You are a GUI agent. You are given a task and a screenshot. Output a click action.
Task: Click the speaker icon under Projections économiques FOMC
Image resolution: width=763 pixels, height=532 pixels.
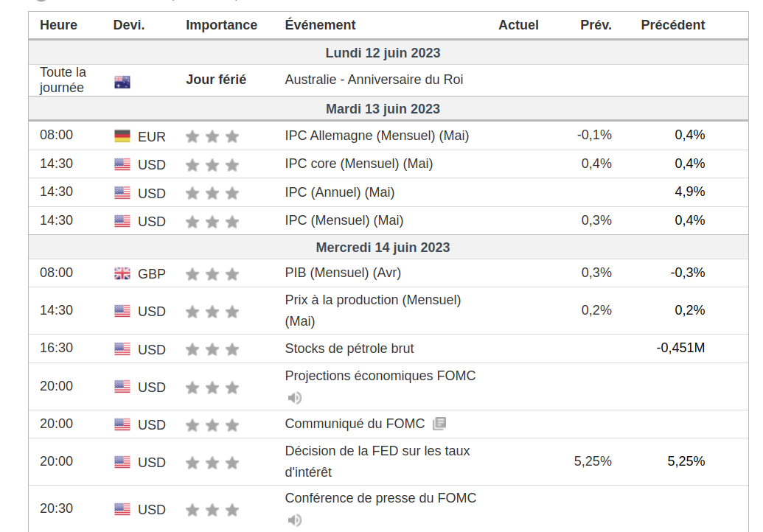(x=295, y=398)
